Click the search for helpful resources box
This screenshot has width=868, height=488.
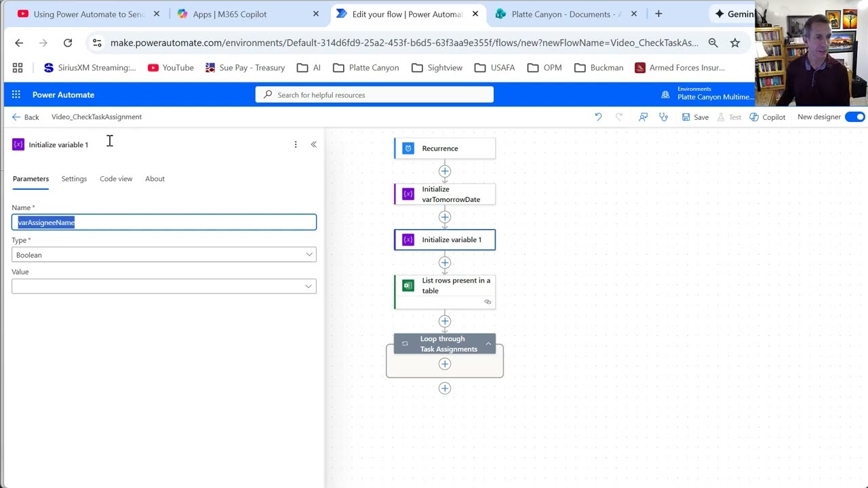click(374, 95)
